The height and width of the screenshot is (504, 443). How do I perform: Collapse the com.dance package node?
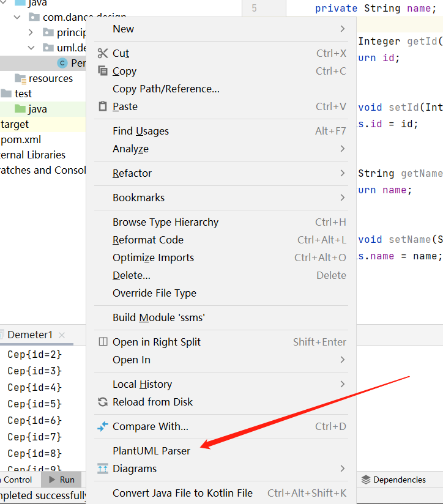[17, 17]
